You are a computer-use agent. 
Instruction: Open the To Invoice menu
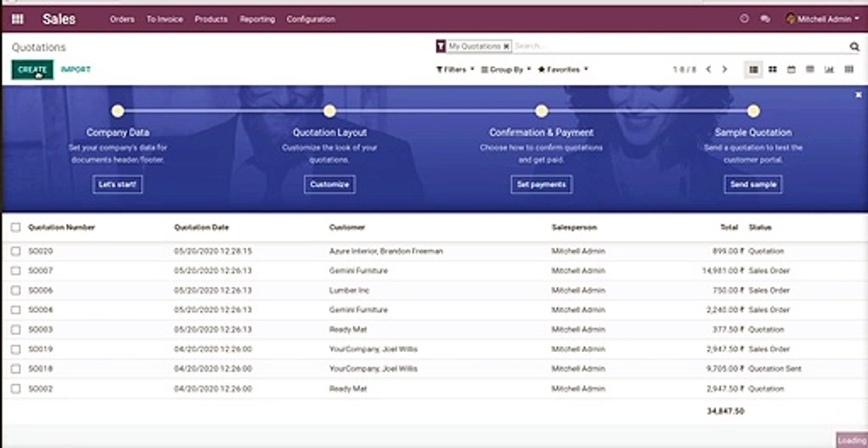165,19
